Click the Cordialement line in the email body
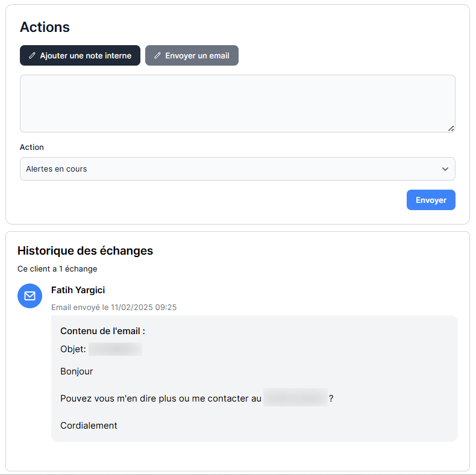The height and width of the screenshot is (475, 476). click(89, 426)
